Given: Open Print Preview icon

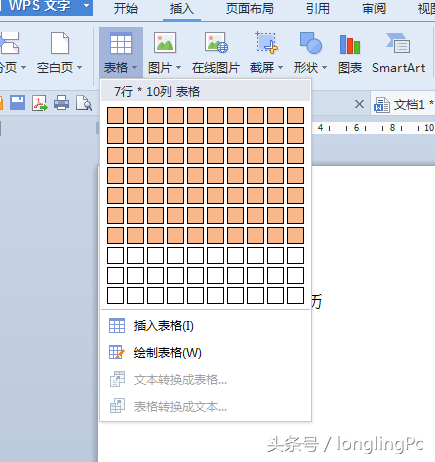Looking at the screenshot, I should (x=84, y=103).
